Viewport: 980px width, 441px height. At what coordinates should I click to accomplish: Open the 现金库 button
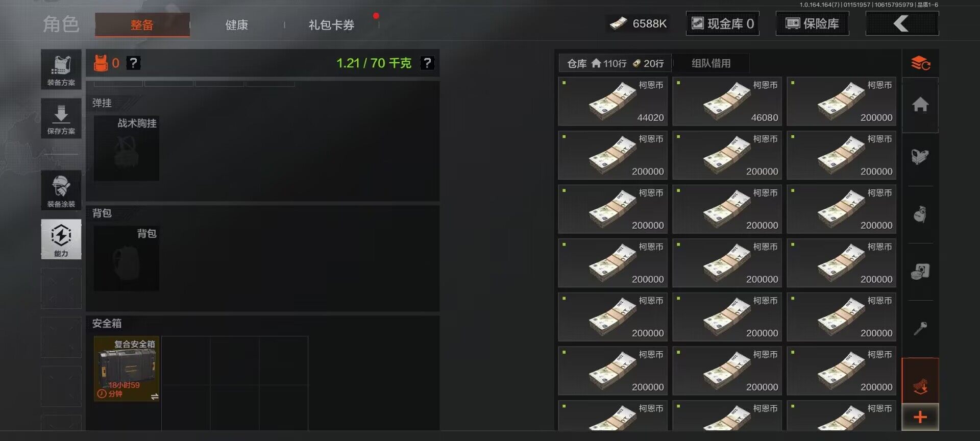click(x=722, y=23)
